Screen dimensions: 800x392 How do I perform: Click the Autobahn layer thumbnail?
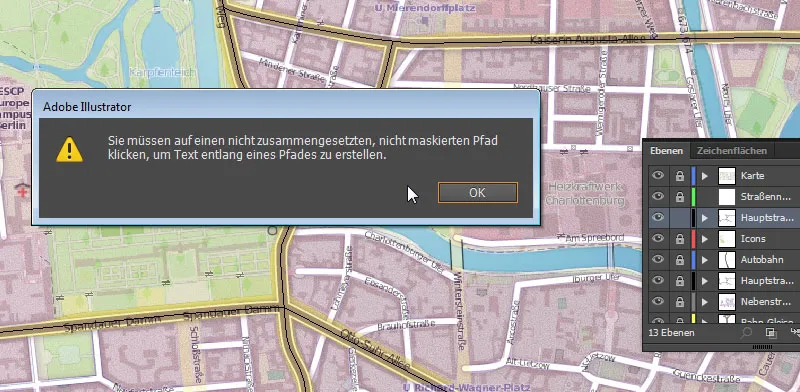727,260
